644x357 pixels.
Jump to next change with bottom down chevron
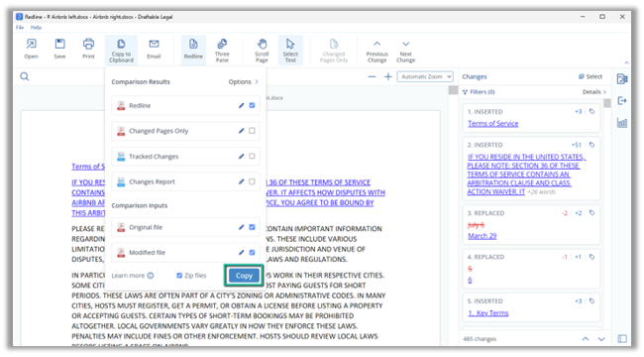coord(601,339)
